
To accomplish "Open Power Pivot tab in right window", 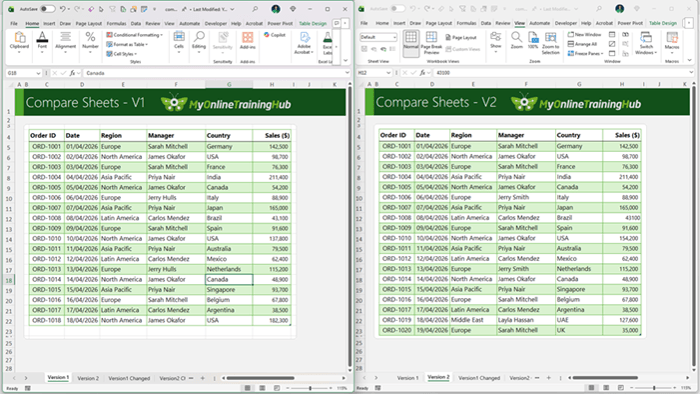I will point(630,23).
